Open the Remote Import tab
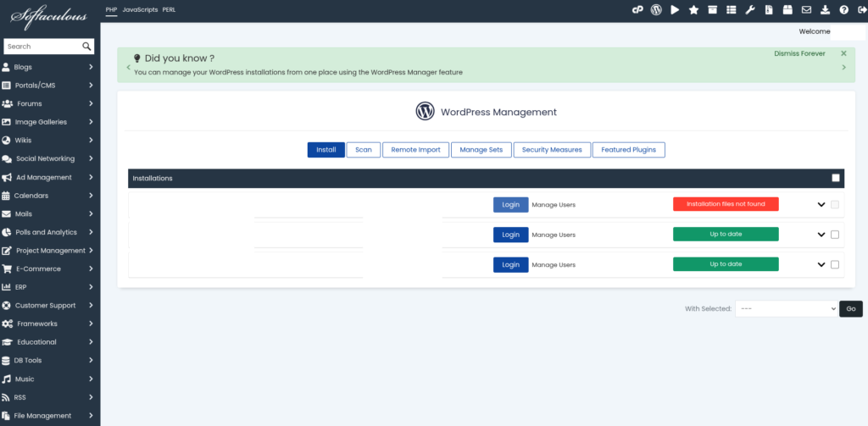The image size is (868, 426). (x=415, y=150)
